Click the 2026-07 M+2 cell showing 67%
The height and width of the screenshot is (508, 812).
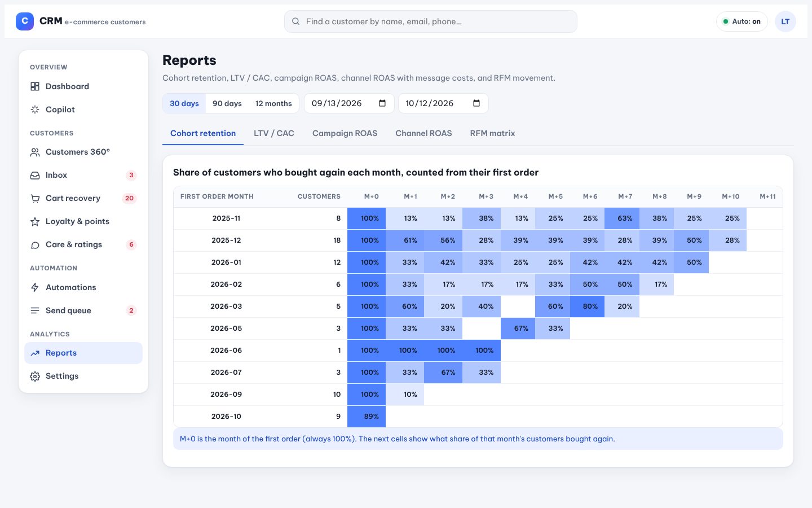point(443,373)
